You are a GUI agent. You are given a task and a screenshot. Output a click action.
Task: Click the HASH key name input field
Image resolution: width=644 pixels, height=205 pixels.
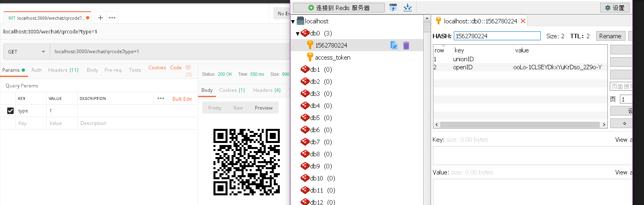click(x=497, y=36)
